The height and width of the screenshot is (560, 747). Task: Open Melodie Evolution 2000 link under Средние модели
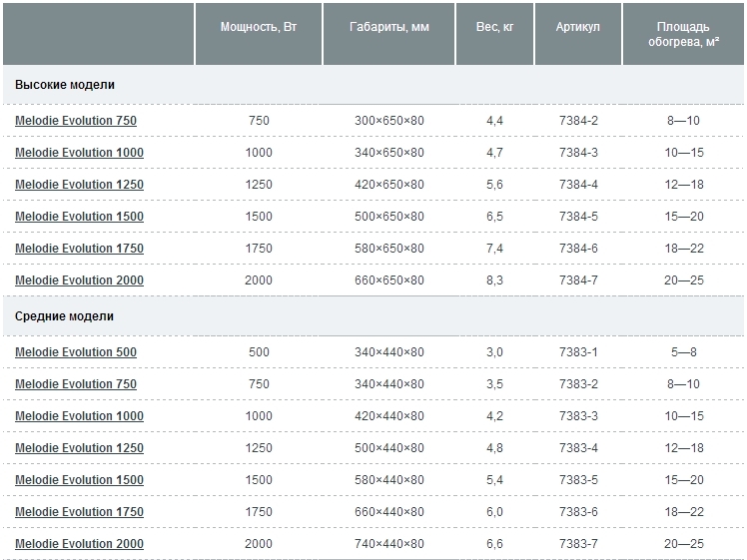point(79,543)
